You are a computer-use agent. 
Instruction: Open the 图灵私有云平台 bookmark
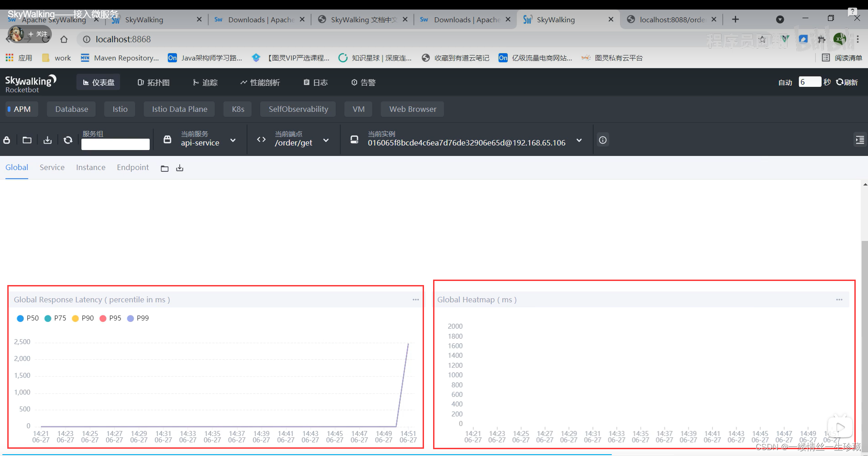click(612, 58)
